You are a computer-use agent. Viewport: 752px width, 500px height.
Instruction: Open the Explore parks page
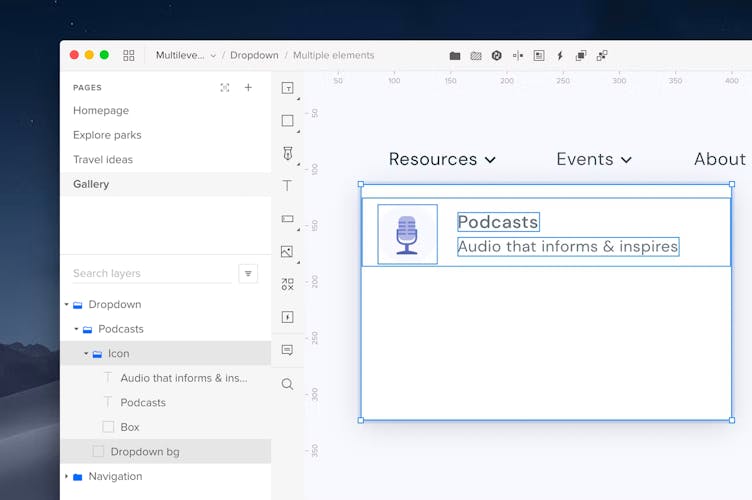[x=107, y=135]
